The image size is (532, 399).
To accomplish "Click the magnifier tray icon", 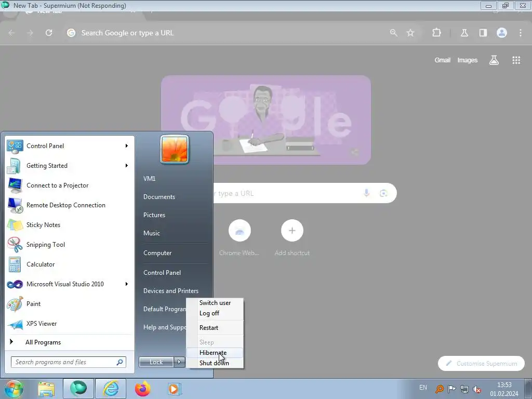I will [440, 389].
